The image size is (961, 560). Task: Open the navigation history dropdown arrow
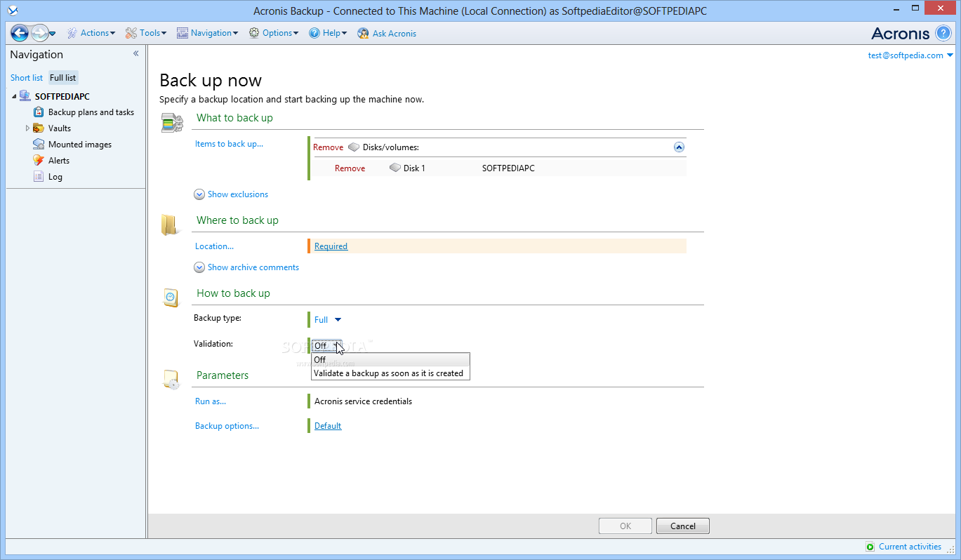pyautogui.click(x=52, y=34)
